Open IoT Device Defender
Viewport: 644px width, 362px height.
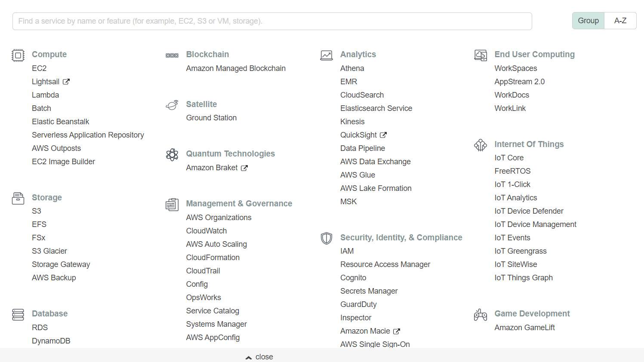tap(529, 211)
